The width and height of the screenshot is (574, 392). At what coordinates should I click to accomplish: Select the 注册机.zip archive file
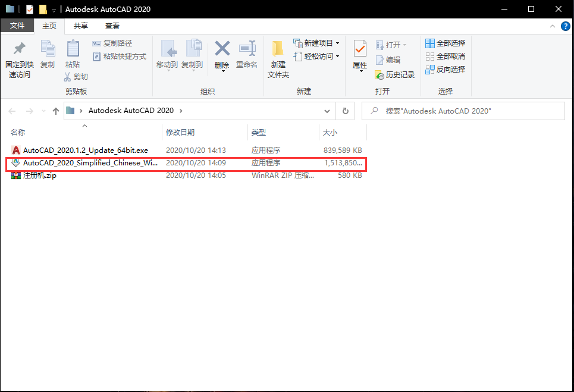tap(39, 175)
